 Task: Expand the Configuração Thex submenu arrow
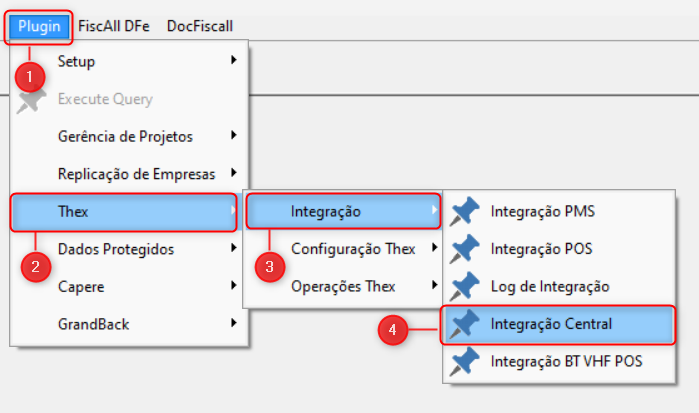click(x=434, y=248)
